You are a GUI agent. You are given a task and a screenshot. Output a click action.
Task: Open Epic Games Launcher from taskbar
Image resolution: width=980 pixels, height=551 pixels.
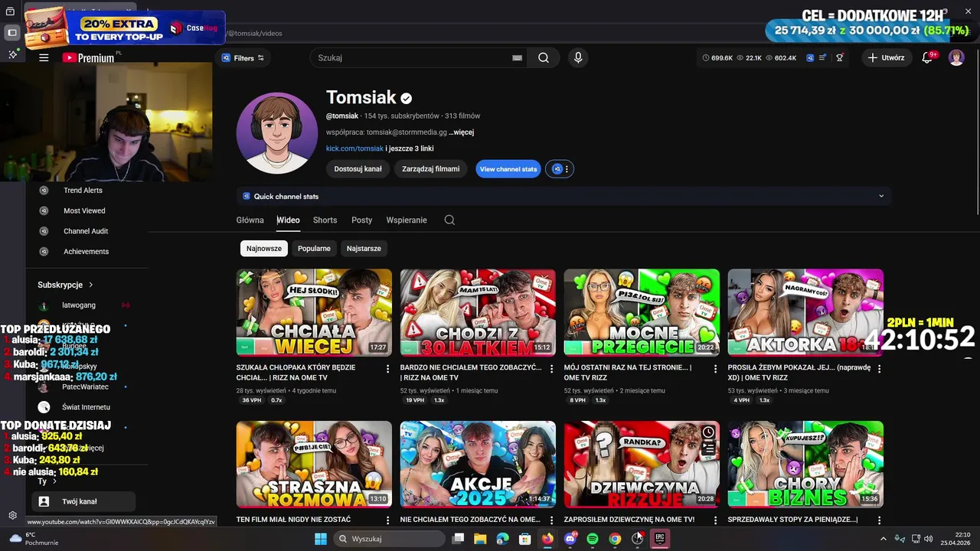(x=660, y=539)
